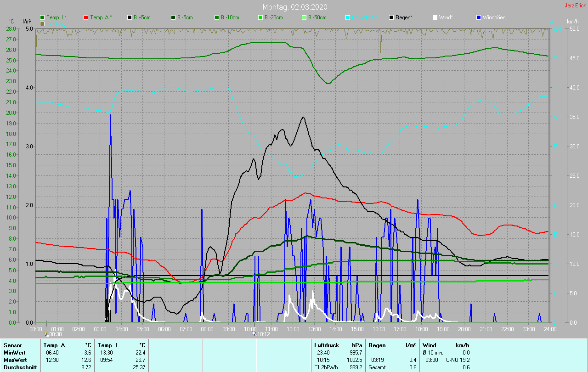This screenshot has height=372, width=588.
Task: Click the B -20cm bright green swatch
Action: click(260, 17)
